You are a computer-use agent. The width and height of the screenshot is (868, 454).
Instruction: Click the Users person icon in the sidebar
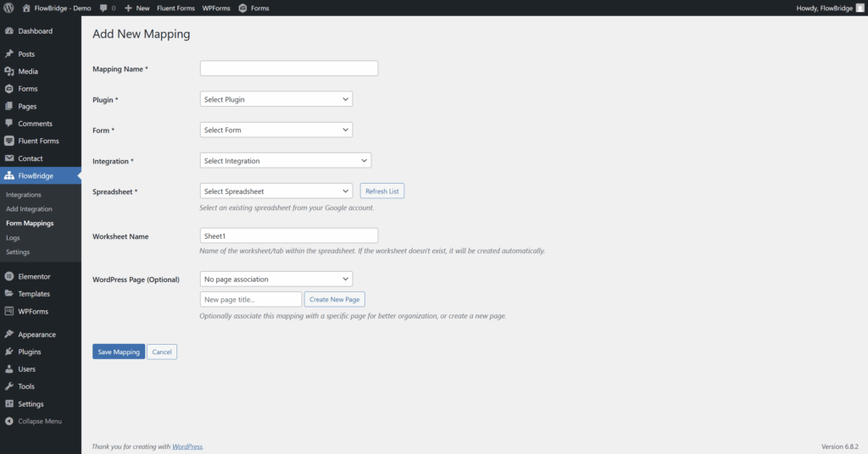pyautogui.click(x=8, y=368)
